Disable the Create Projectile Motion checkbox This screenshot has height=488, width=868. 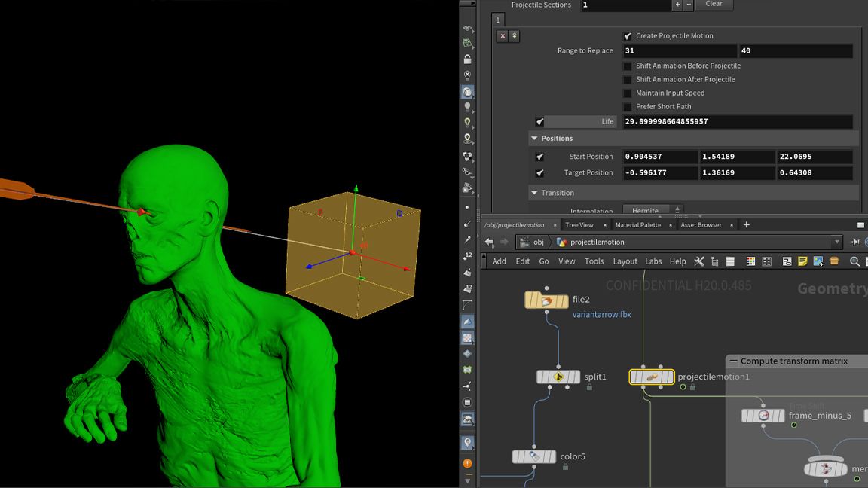point(628,35)
